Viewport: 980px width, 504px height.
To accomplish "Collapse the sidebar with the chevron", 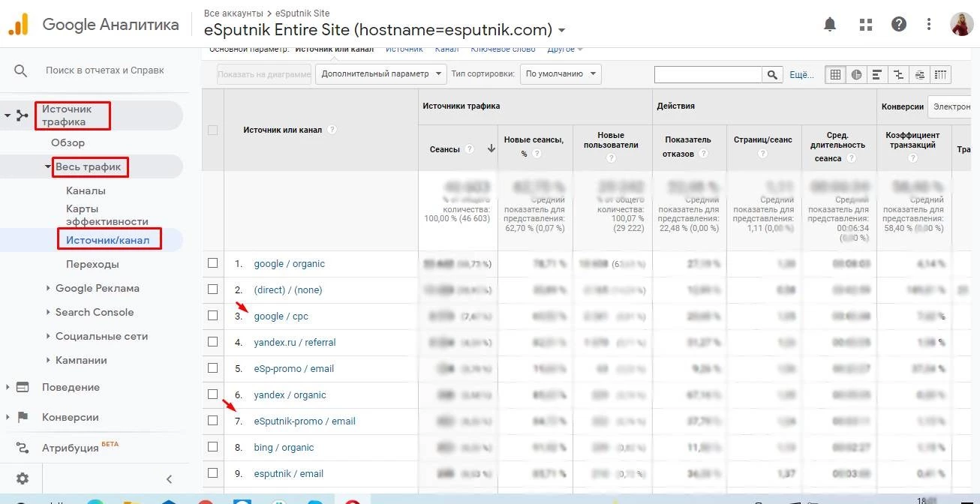I will pos(169,479).
